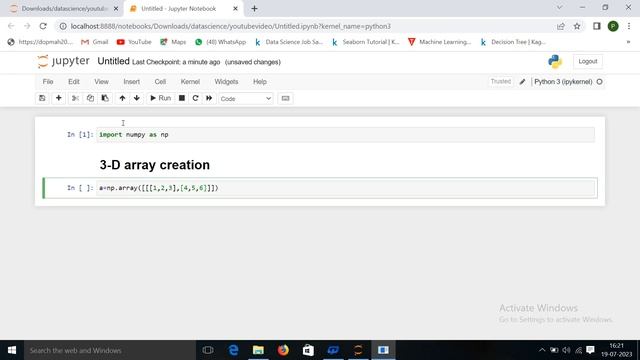Click the edit mode pencil icon
Viewport: 640px width, 360px height.
[x=522, y=82]
